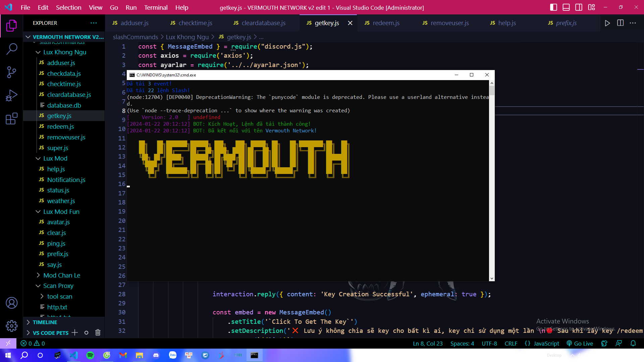Open Discord from the taskbar
Viewport: 644px width, 362px height.
tap(156, 355)
